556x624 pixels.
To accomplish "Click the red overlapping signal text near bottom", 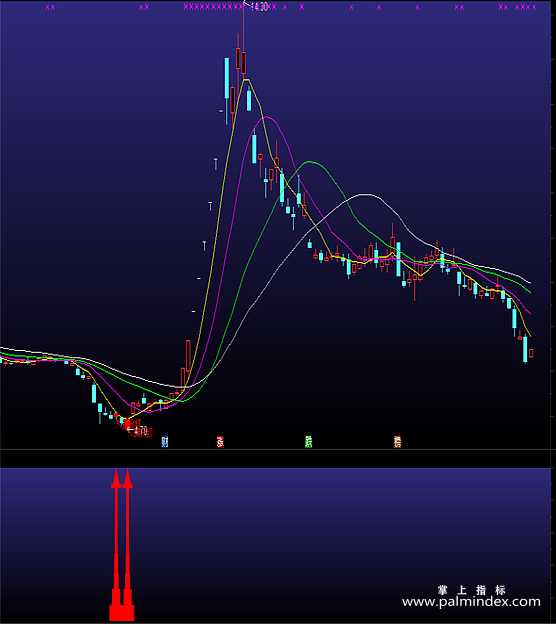I will click(135, 428).
